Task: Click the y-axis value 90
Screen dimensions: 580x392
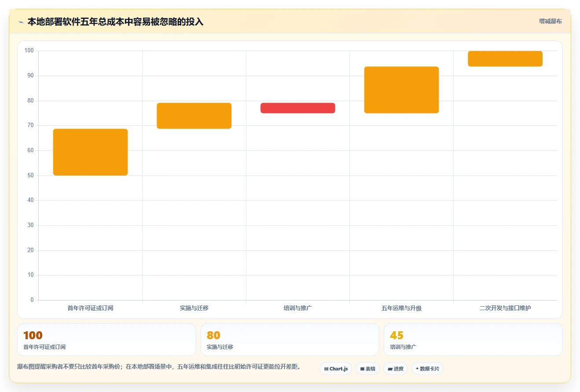Action: (x=30, y=76)
